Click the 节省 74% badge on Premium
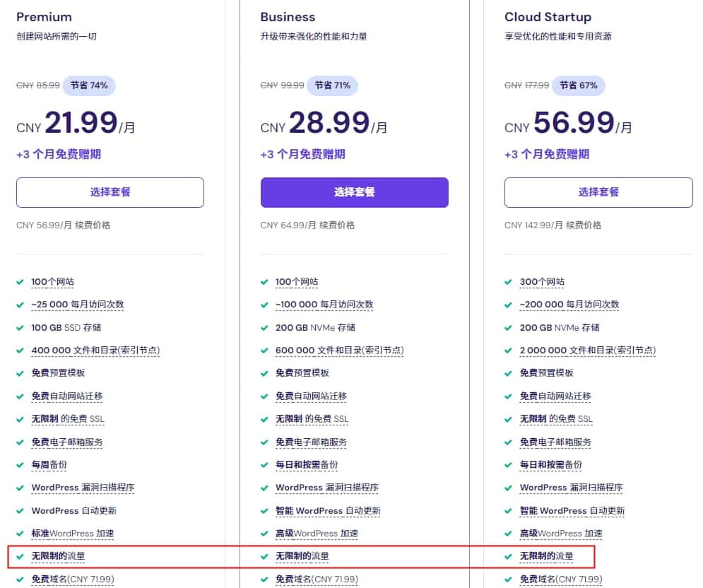Image resolution: width=703 pixels, height=588 pixels. click(x=90, y=85)
